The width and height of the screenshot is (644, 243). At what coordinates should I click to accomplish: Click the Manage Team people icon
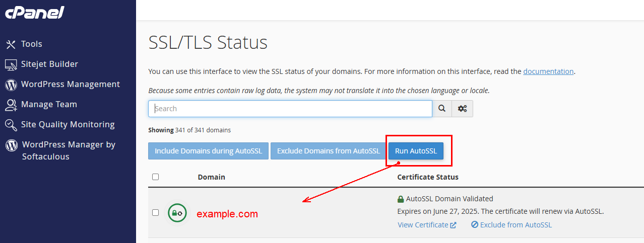click(x=11, y=105)
